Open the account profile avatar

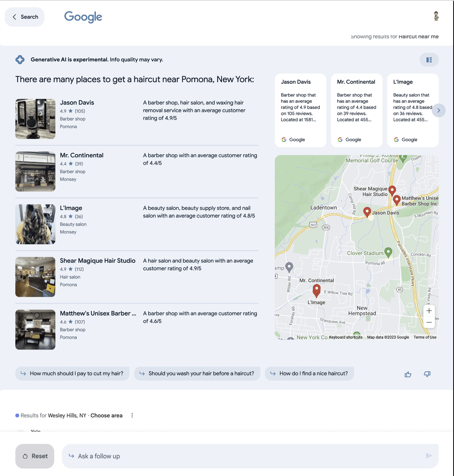[436, 16]
